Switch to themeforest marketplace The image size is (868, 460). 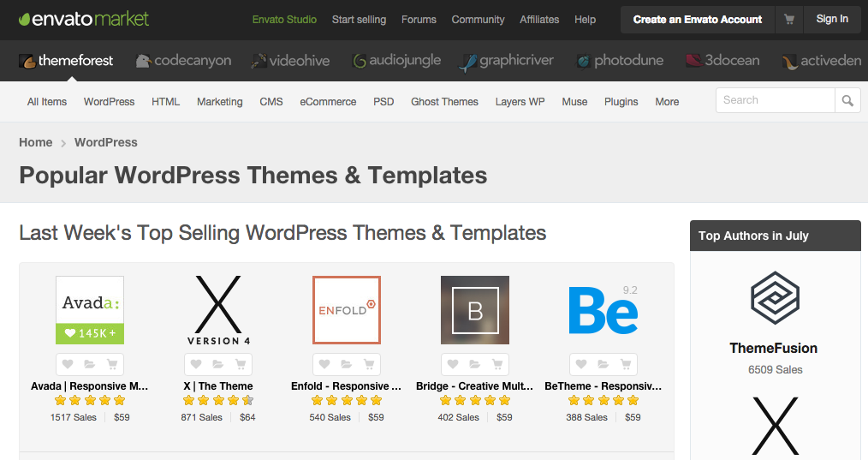[66, 61]
